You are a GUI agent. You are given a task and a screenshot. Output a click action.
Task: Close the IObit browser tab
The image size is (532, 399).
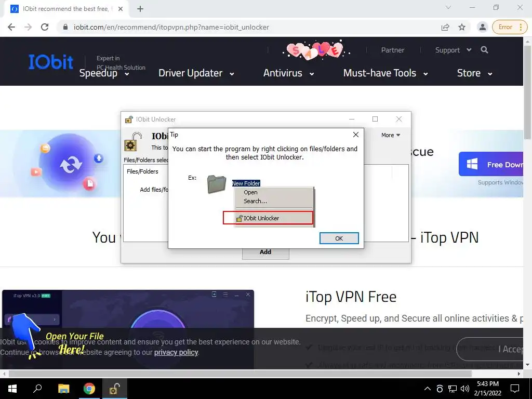click(121, 9)
